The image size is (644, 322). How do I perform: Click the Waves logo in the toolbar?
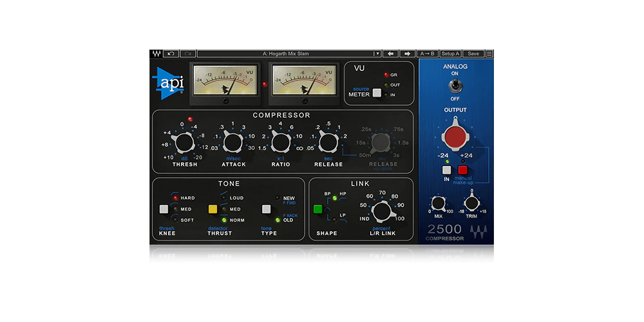coord(156,54)
